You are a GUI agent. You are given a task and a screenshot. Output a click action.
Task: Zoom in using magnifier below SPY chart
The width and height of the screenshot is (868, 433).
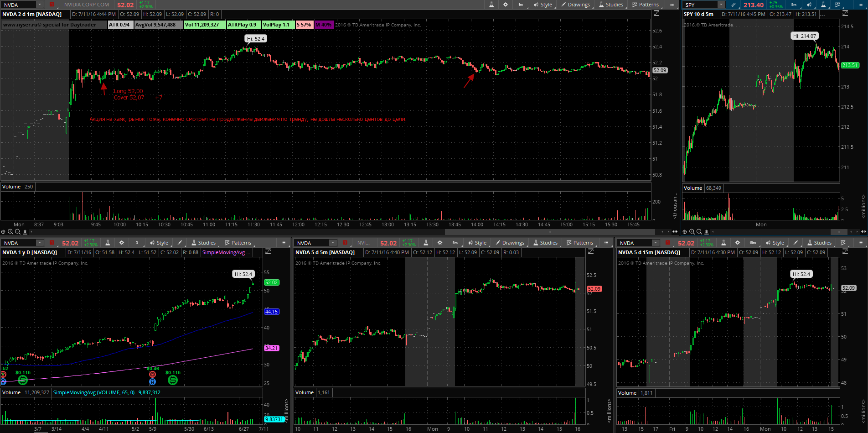(692, 232)
